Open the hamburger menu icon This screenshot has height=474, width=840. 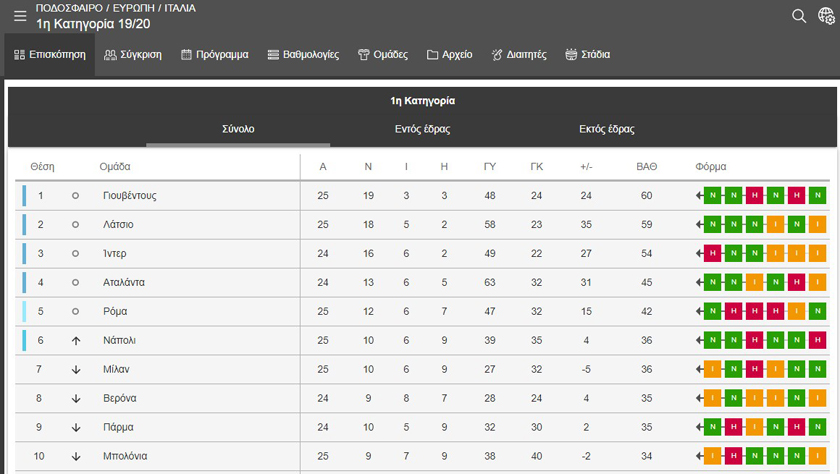[x=20, y=16]
